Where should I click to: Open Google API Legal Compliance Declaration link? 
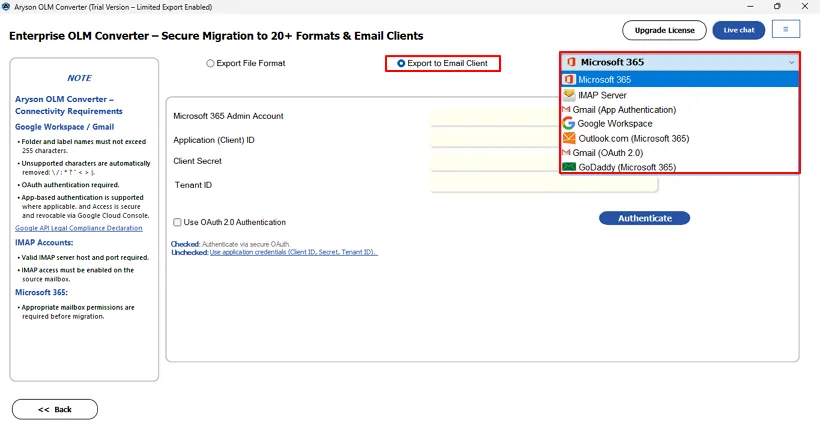coord(78,228)
